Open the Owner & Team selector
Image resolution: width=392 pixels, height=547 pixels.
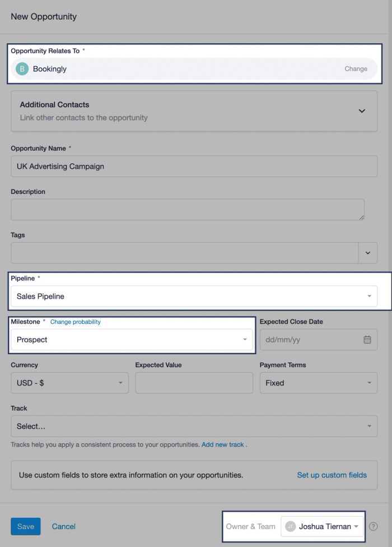tap(322, 526)
